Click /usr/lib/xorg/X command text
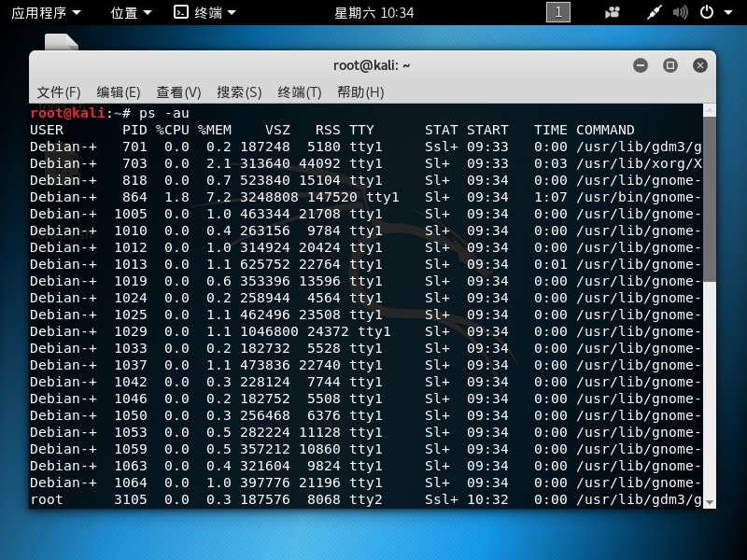 (639, 163)
